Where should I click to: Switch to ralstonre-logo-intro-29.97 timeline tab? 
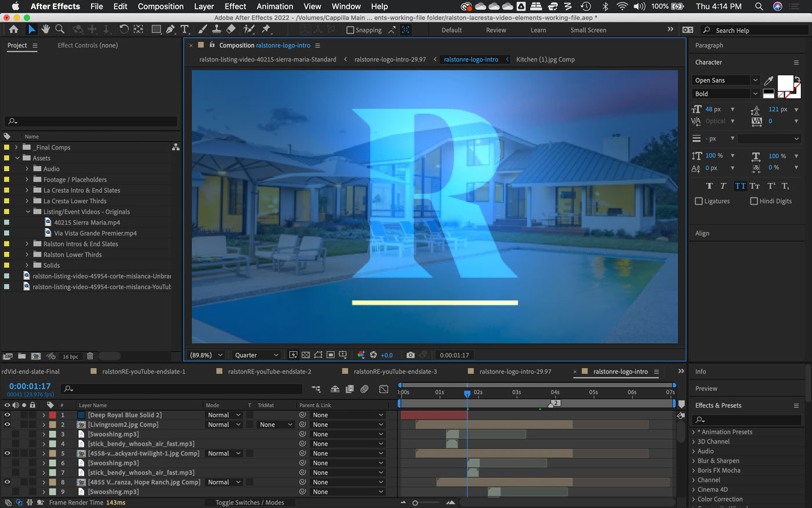(515, 372)
